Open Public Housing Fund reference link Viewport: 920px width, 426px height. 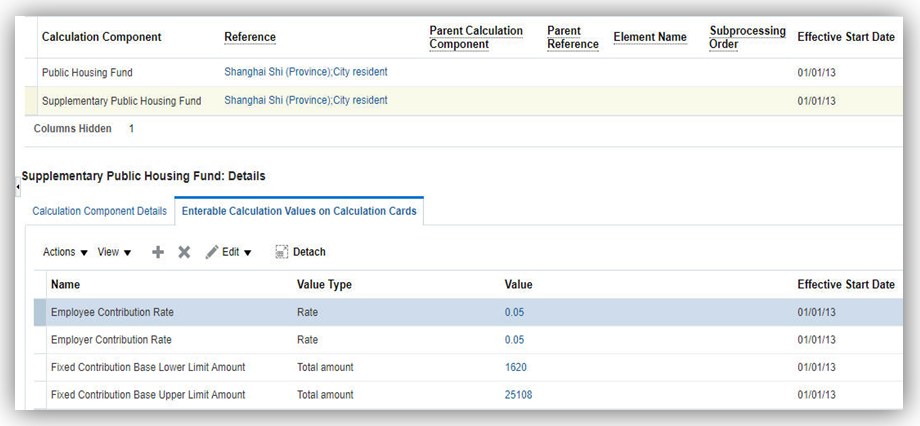[x=305, y=72]
